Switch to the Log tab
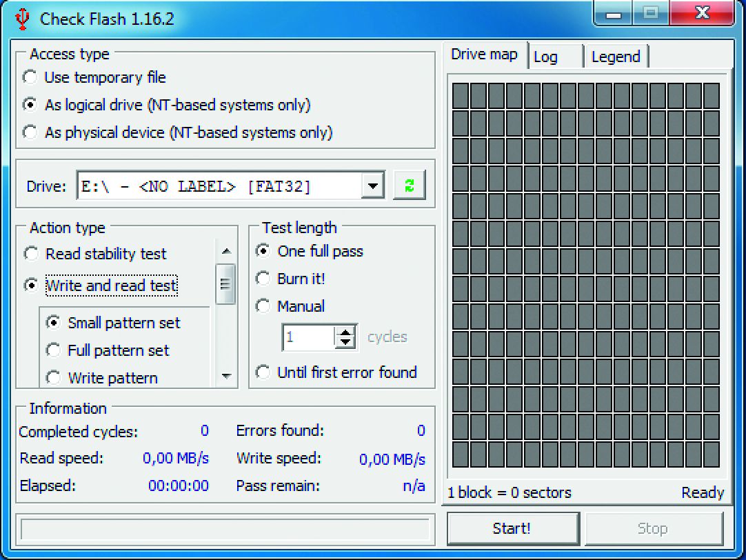Screen dimensions: 746x560 tap(556, 57)
